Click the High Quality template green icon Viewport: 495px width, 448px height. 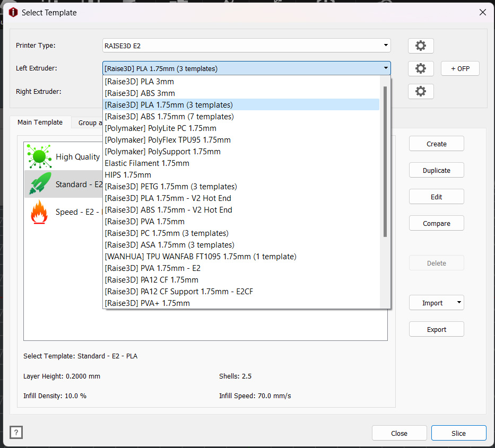[x=39, y=156]
